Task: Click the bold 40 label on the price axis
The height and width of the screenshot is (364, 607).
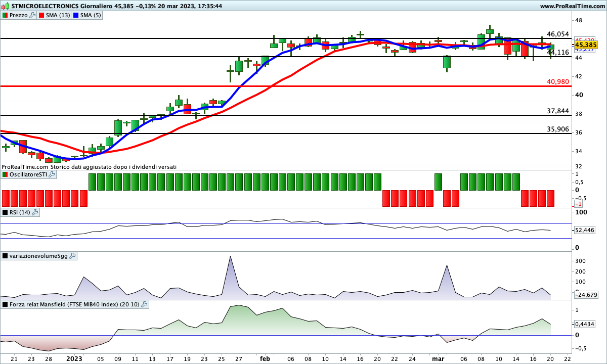Action: 579,95
